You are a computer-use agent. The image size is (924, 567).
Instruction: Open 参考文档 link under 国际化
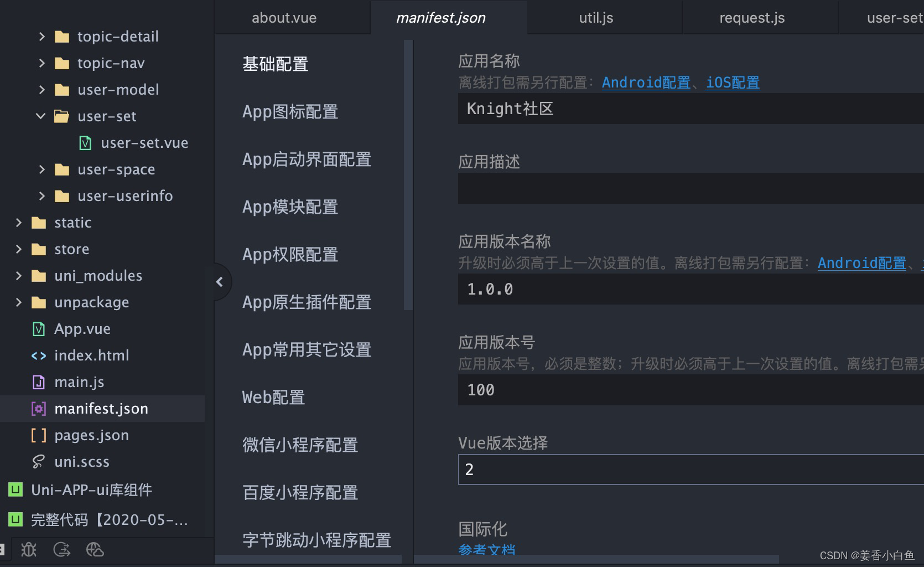click(487, 549)
